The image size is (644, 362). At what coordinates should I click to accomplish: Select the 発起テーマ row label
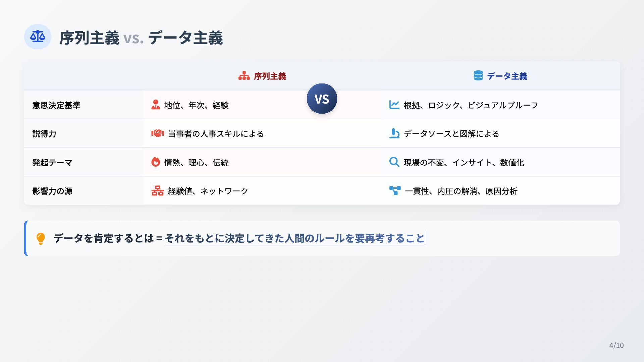click(x=52, y=163)
